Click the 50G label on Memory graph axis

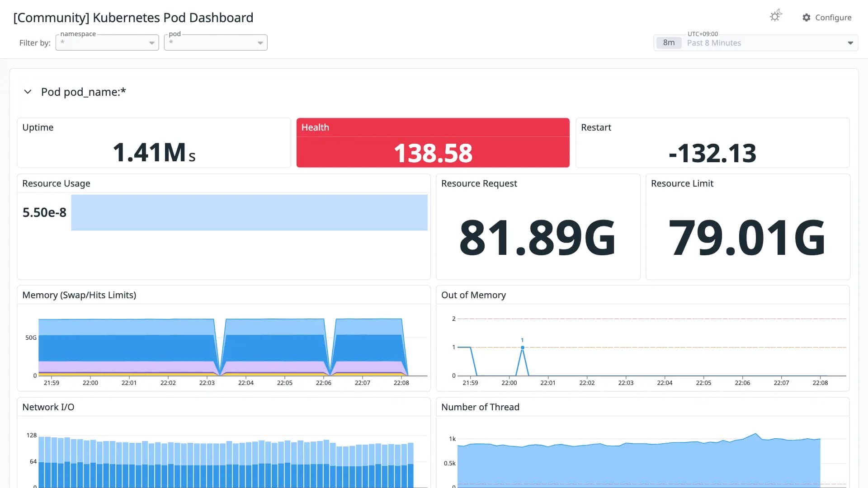tap(31, 338)
